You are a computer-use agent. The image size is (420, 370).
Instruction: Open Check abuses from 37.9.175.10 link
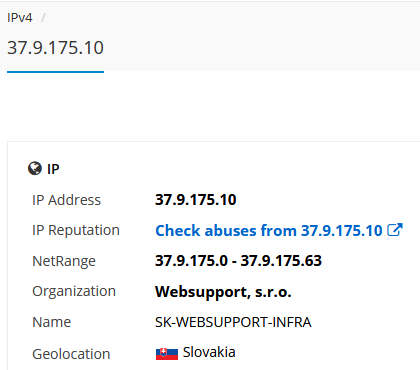pyautogui.click(x=269, y=230)
